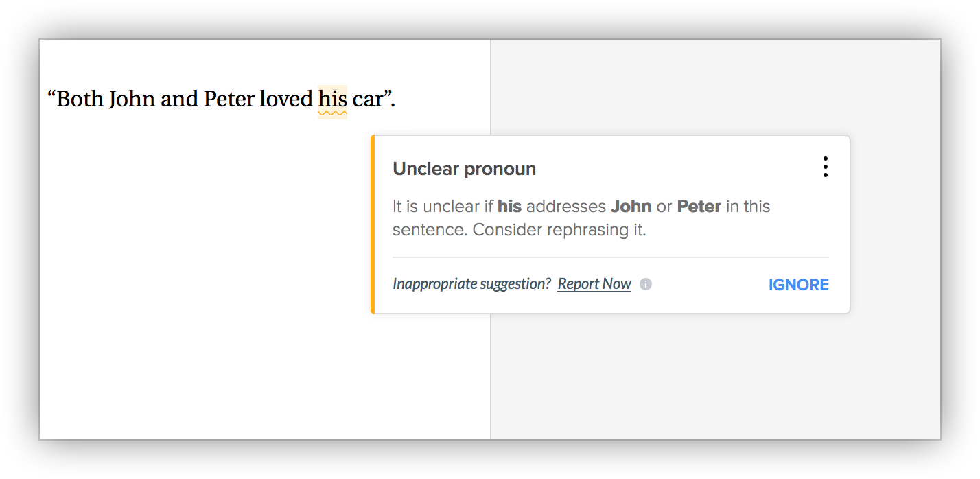Place cursor on "John" in the editor sentence

(132, 100)
